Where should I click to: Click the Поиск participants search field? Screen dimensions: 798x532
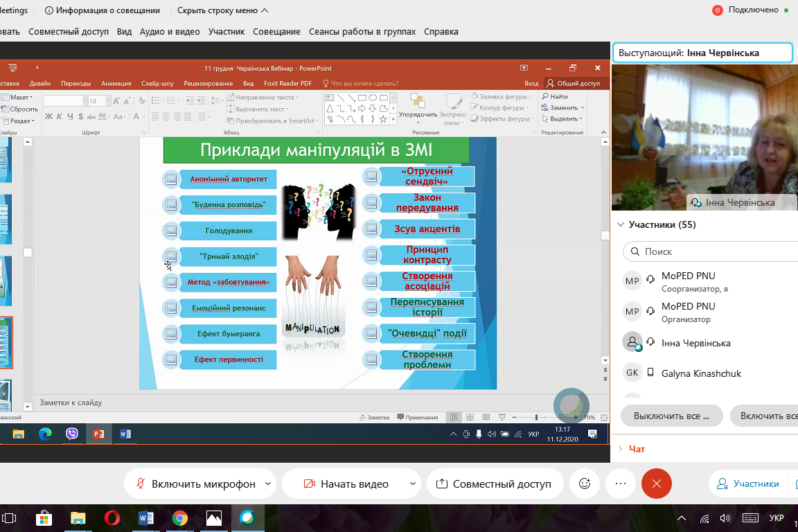[x=713, y=251]
